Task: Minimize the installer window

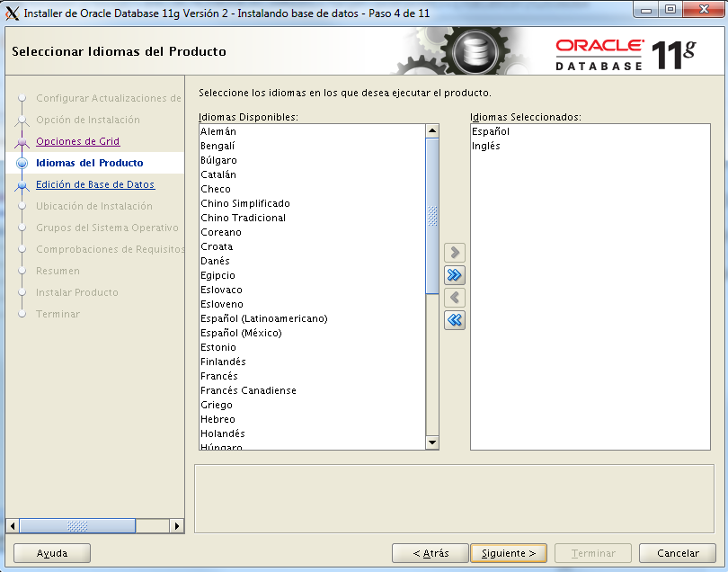Action: tap(646, 9)
